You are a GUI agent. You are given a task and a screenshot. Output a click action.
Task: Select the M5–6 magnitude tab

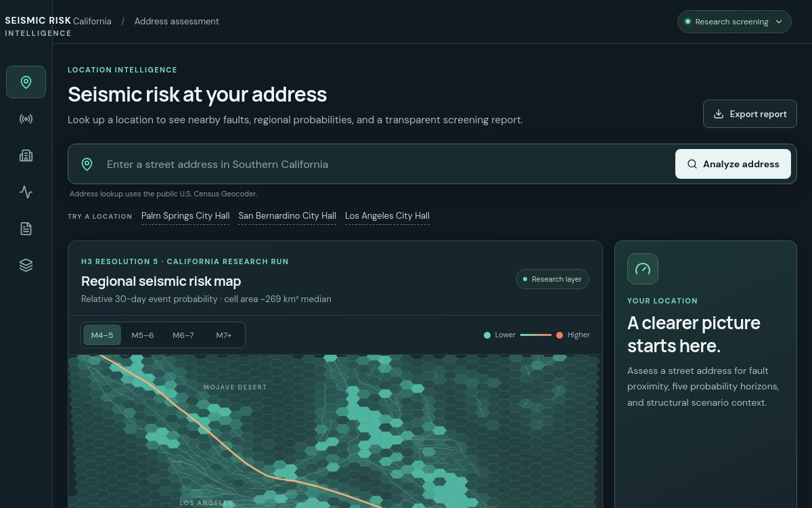click(x=143, y=335)
